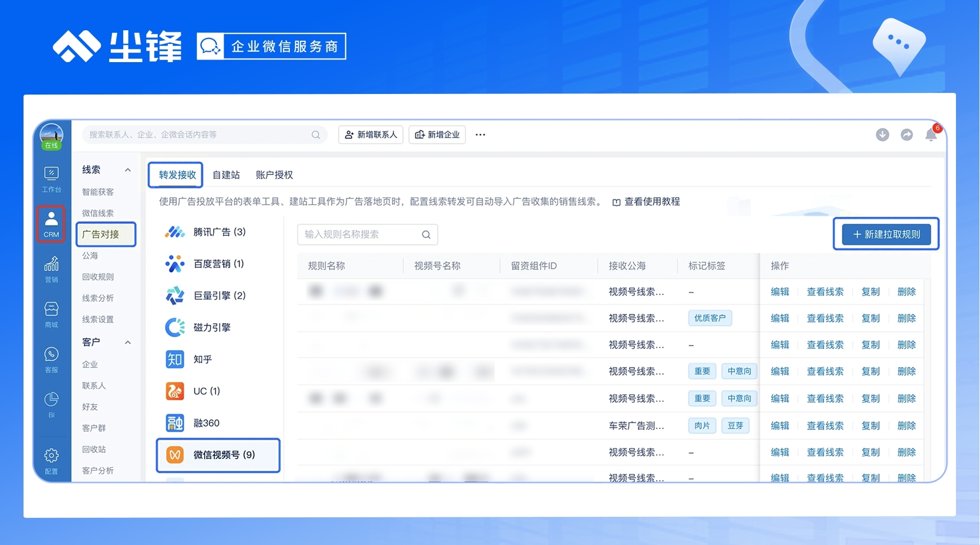The width and height of the screenshot is (980, 545).
Task: Open 微信线索 in the left menu
Action: coord(98,213)
